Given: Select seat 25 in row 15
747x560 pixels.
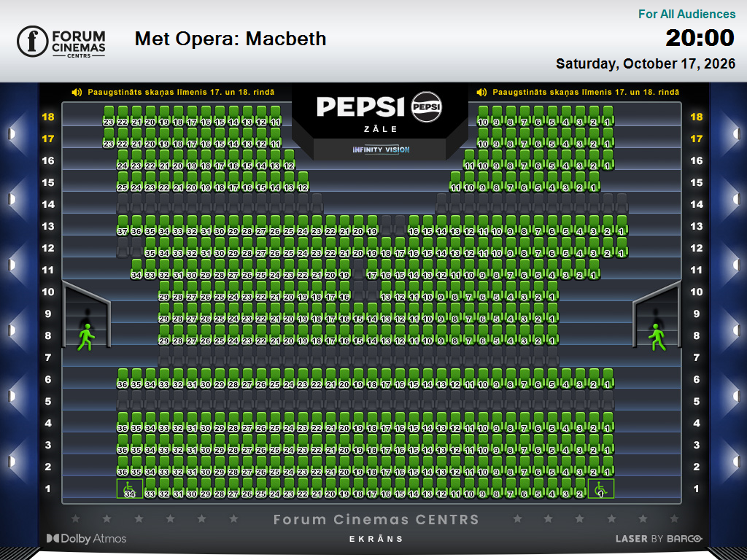Looking at the screenshot, I should 123,182.
